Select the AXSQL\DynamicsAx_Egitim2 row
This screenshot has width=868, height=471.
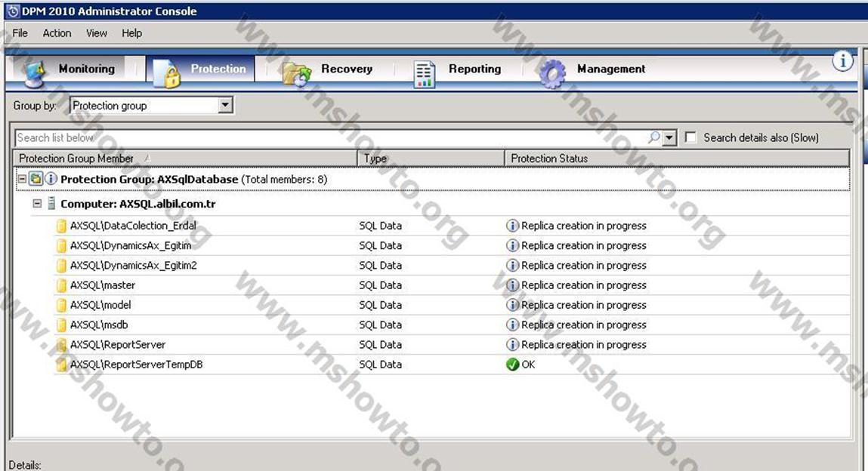point(452,266)
